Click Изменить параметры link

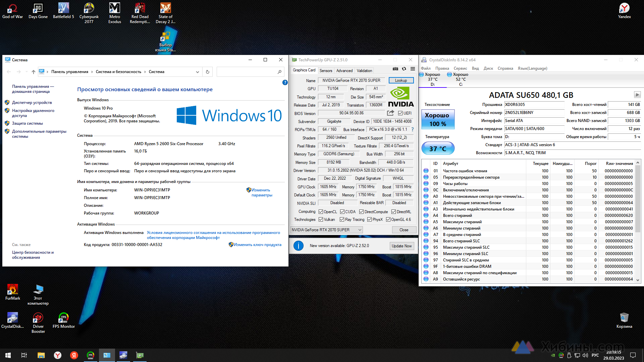pyautogui.click(x=262, y=192)
